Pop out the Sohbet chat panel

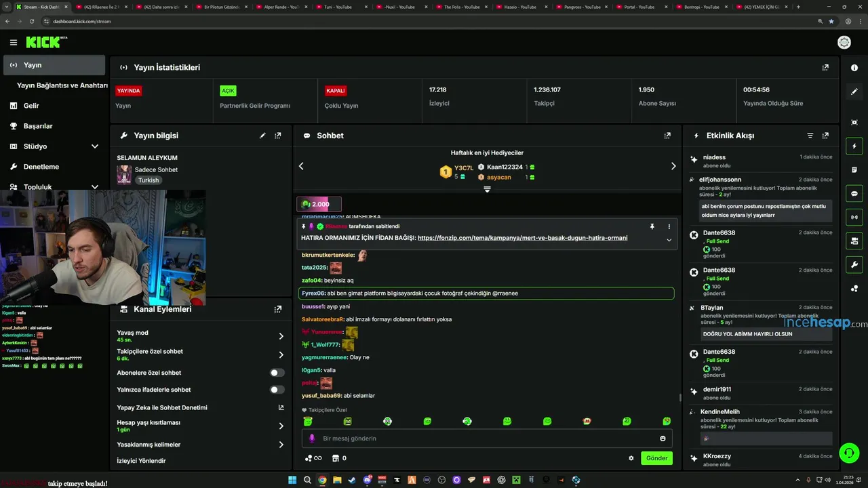point(667,136)
